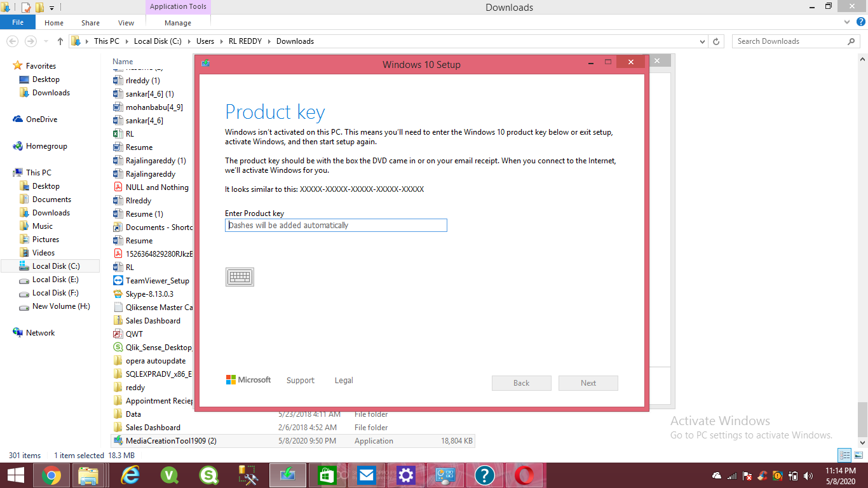Viewport: 868px width, 488px height.
Task: Expand chevron after RL REDDY in address bar
Action: 270,41
